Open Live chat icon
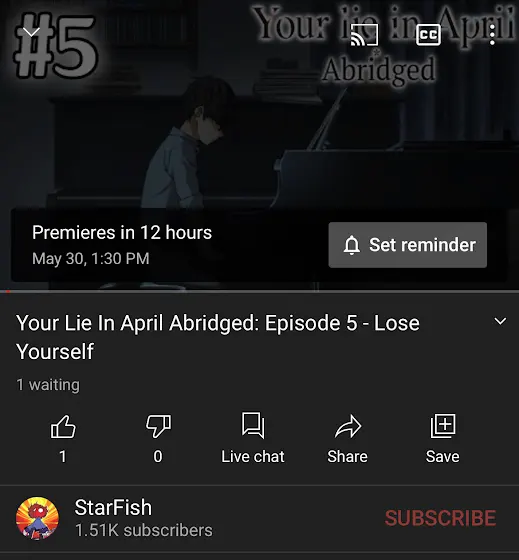Viewport: 519px width, 560px height. coord(253,425)
